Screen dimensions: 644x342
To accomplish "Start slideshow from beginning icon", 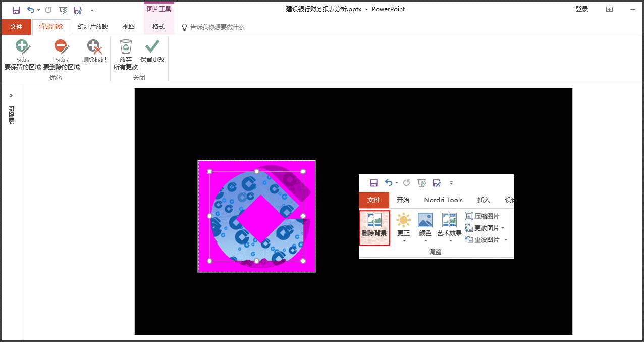I will [x=63, y=10].
